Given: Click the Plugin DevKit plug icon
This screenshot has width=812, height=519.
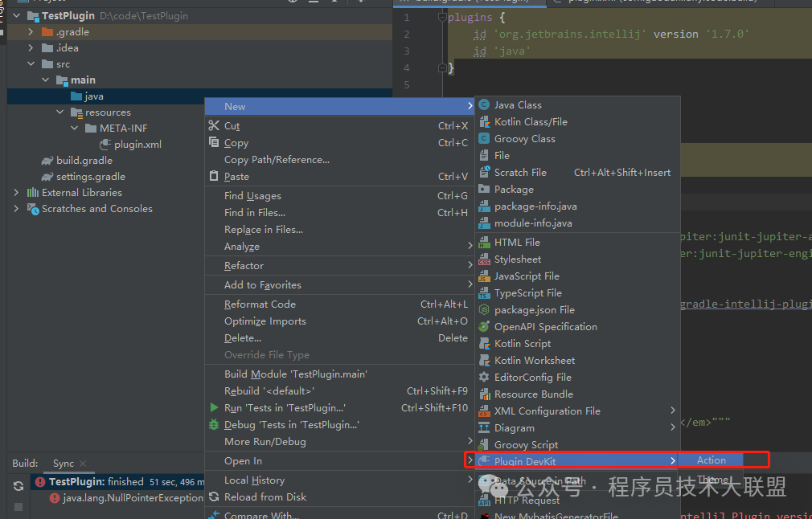Looking at the screenshot, I should click(x=484, y=460).
